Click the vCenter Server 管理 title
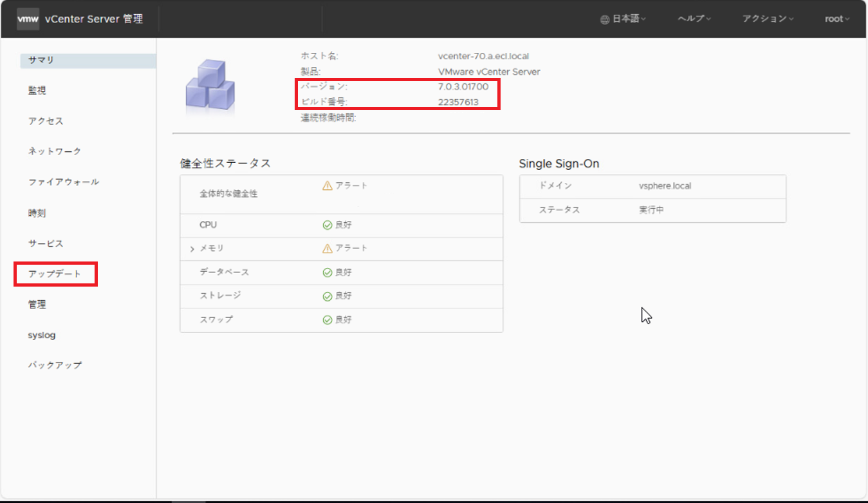The width and height of the screenshot is (868, 503). 94,19
